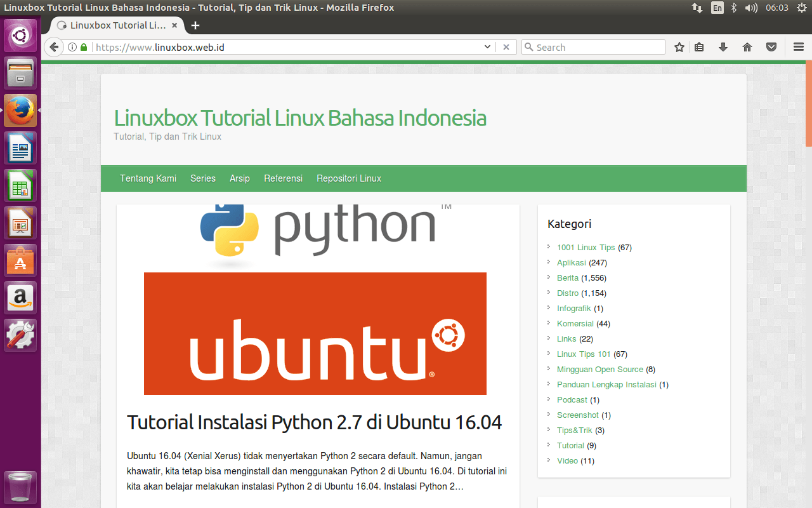
Task: Click the URL address bar field
Action: pos(289,47)
